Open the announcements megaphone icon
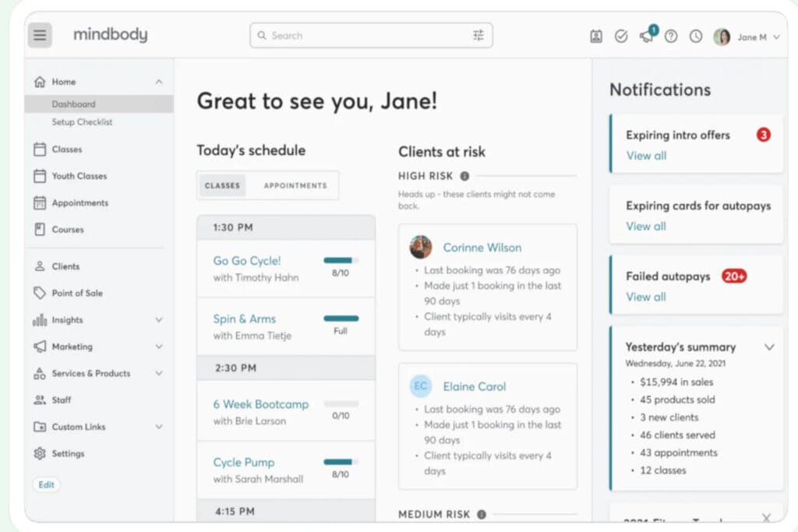Viewport: 798px width, 532px height. (647, 36)
